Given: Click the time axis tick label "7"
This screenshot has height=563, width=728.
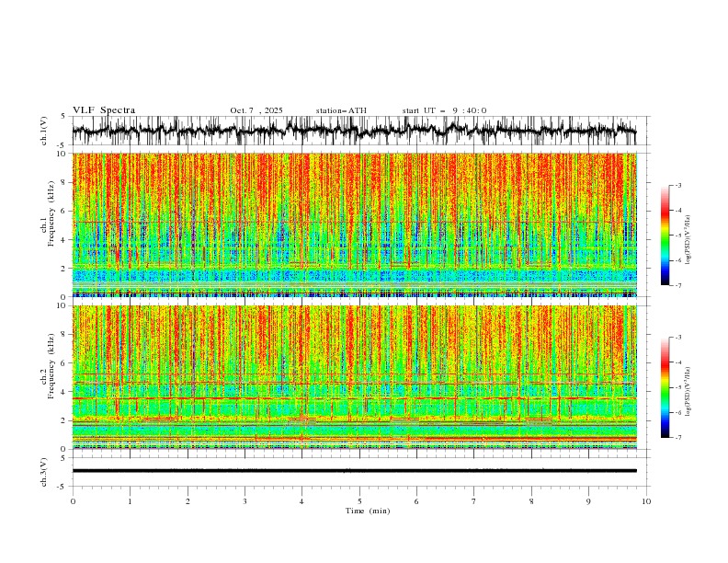Looking at the screenshot, I should pyautogui.click(x=474, y=501).
